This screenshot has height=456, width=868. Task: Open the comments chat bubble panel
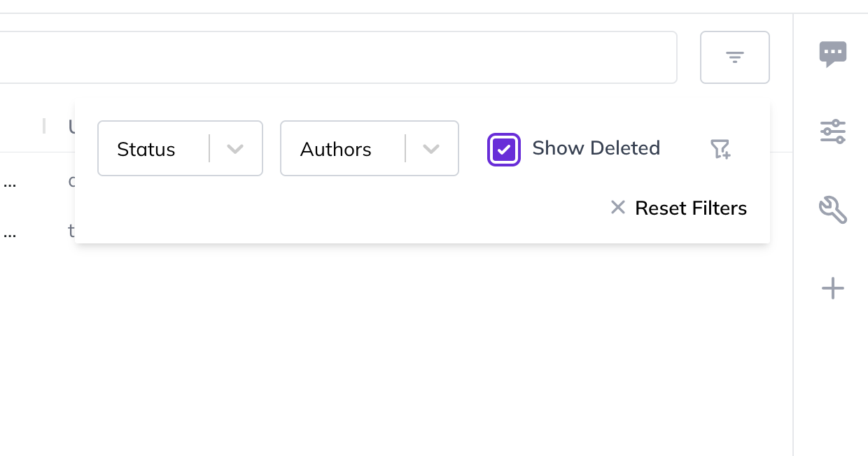(833, 54)
